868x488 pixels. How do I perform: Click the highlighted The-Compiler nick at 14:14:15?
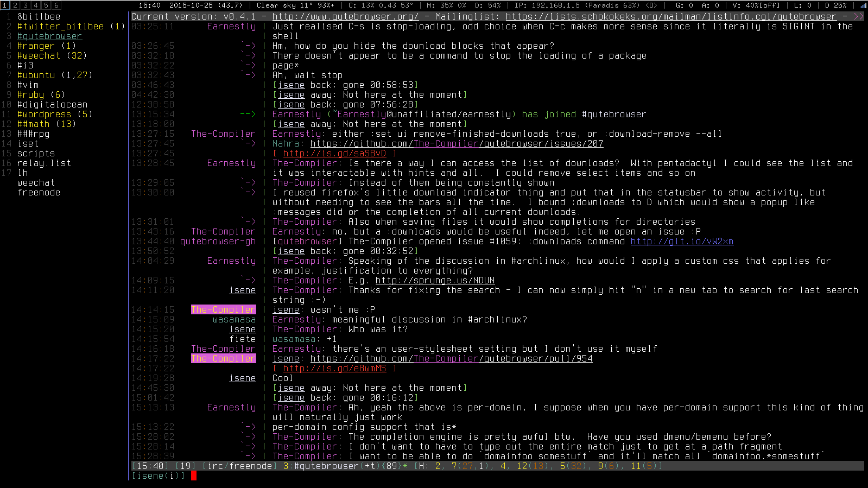[x=223, y=309]
